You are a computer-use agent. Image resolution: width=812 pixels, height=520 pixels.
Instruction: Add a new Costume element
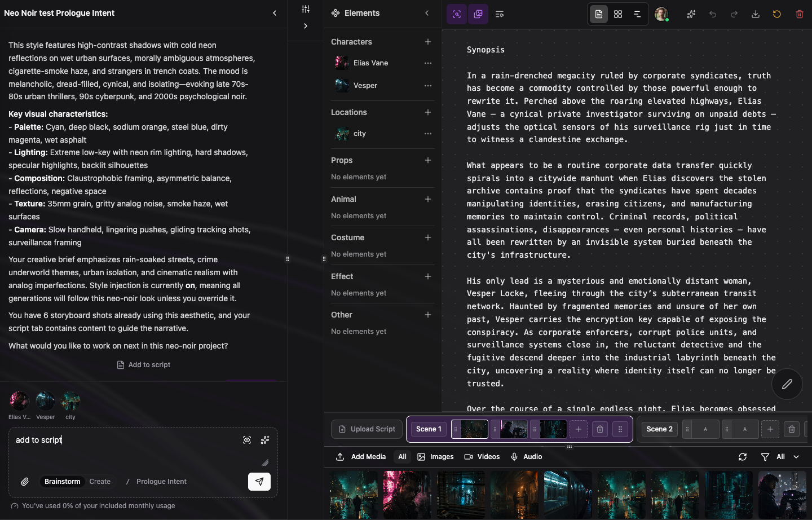click(x=428, y=237)
